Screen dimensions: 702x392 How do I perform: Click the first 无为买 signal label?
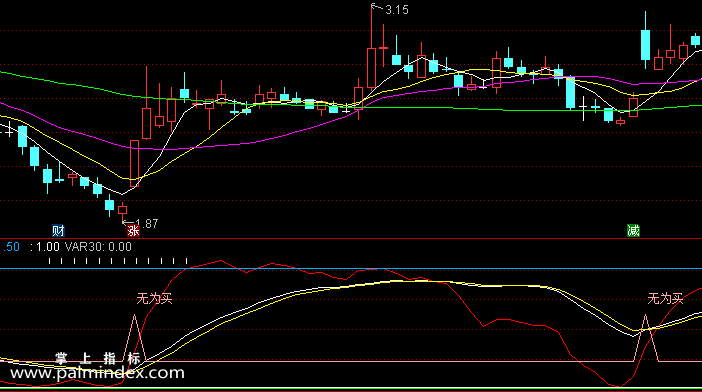point(154,298)
